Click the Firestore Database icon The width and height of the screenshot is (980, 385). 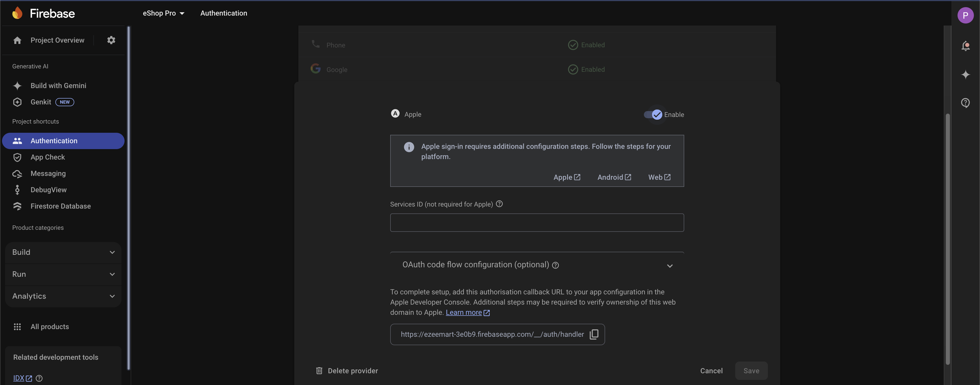(x=17, y=206)
